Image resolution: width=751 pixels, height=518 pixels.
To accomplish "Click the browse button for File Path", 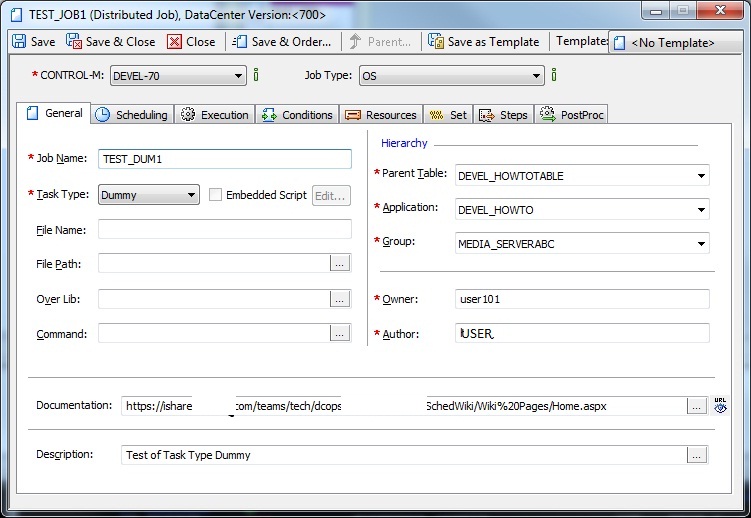I will coord(340,263).
